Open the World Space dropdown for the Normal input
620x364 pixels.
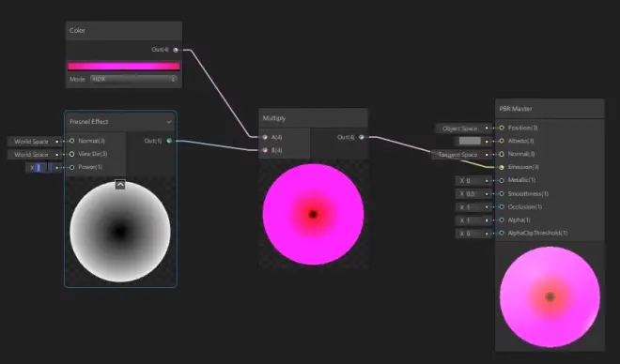31,142
